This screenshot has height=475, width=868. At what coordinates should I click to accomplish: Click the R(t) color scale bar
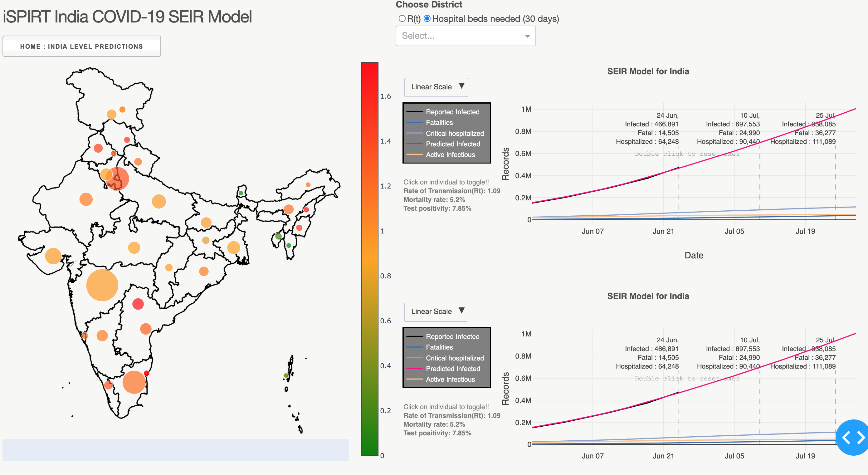369,259
